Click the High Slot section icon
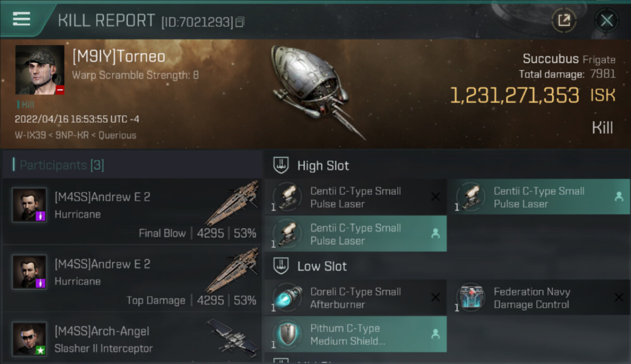The width and height of the screenshot is (631, 364). 281,165
